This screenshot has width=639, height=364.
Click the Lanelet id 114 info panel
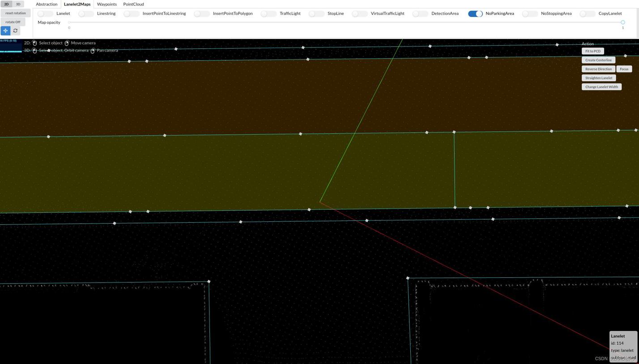click(x=623, y=347)
